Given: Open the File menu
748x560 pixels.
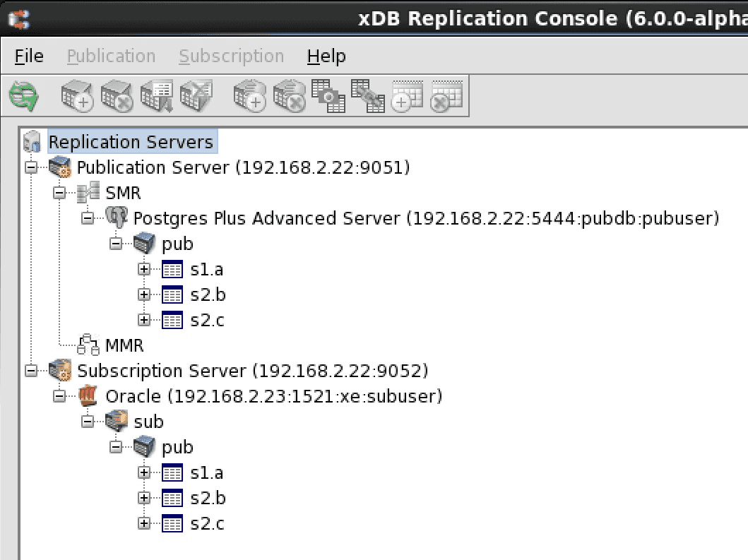Looking at the screenshot, I should pos(29,56).
